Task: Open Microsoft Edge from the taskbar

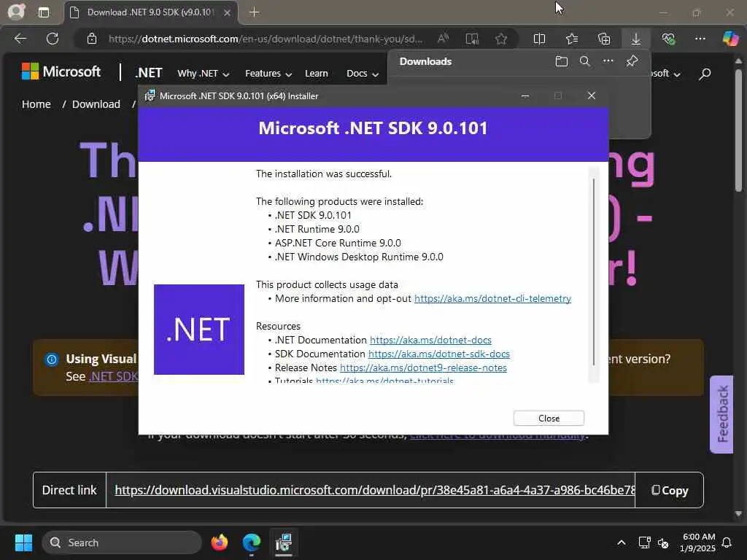Action: (x=252, y=542)
